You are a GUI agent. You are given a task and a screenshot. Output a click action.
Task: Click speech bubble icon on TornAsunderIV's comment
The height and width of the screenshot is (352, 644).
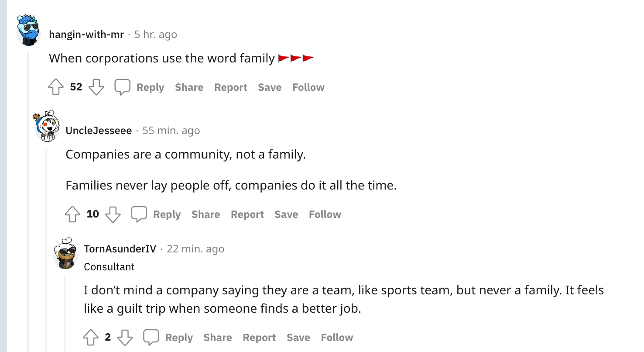pyautogui.click(x=151, y=337)
